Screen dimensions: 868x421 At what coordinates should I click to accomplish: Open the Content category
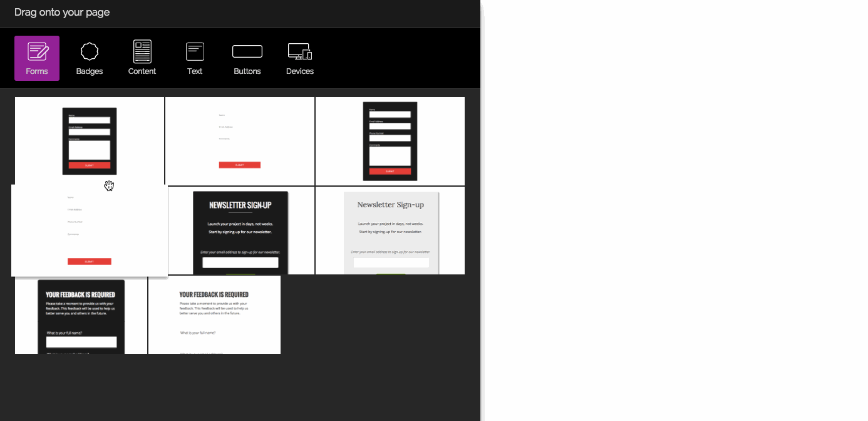142,58
